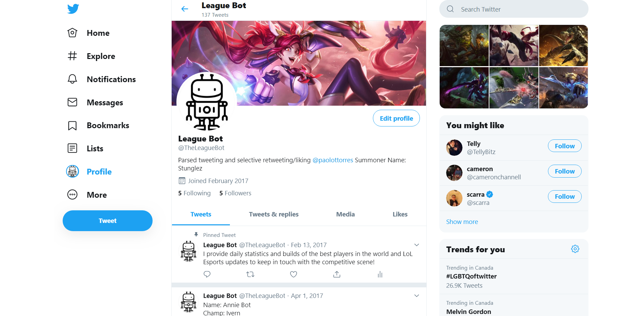Viewport: 644px width, 316px height.
Task: Share the pinned tweet via the share icon
Action: coord(337,274)
